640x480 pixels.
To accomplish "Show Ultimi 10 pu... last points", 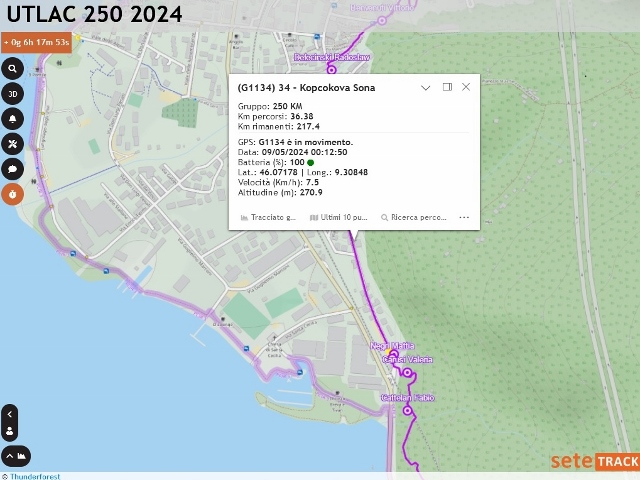I will pyautogui.click(x=339, y=218).
